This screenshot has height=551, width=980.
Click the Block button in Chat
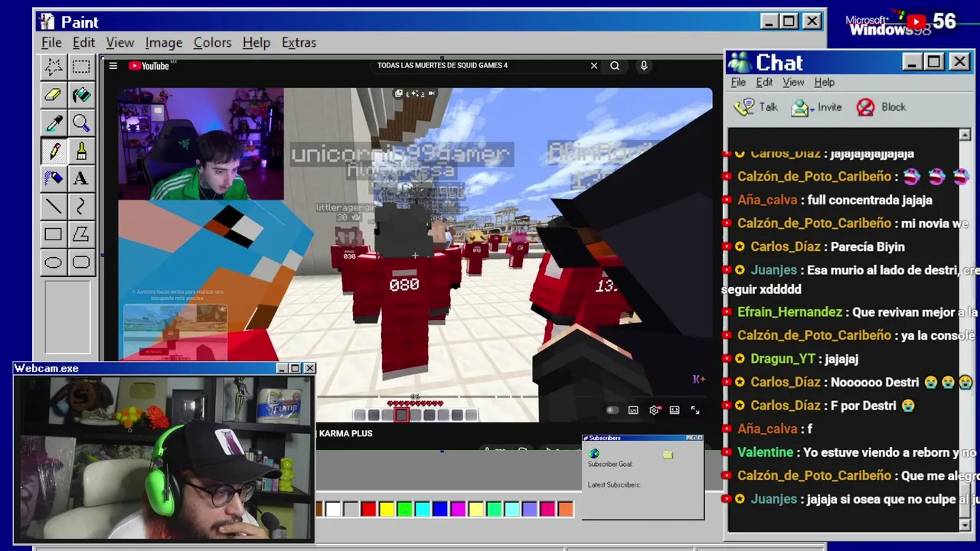coord(881,107)
